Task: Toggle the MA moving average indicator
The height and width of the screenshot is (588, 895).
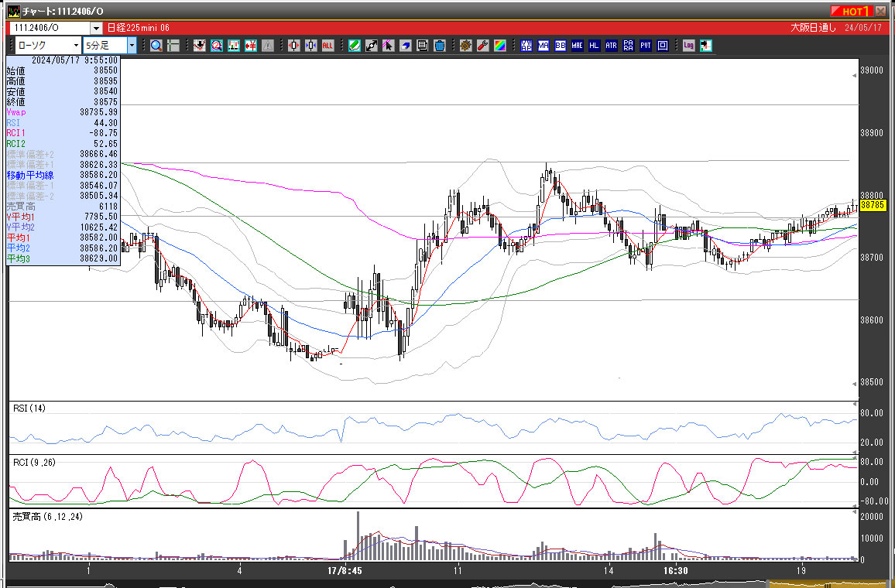Action: coord(544,46)
